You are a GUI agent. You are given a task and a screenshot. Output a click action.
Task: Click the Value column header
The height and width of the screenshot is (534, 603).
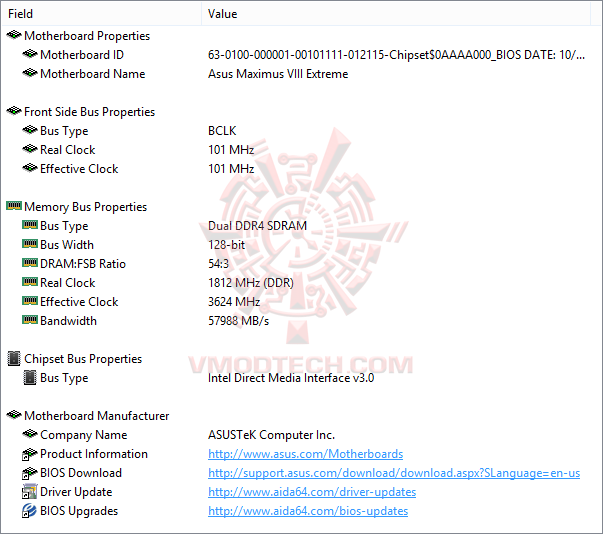point(396,14)
